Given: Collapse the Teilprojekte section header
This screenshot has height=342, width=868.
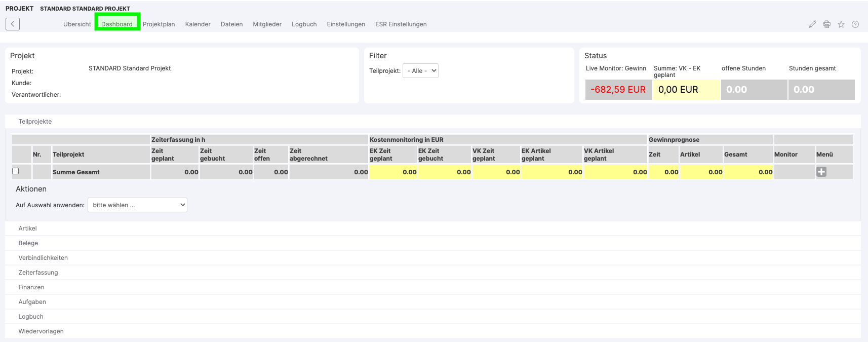Looking at the screenshot, I should click(35, 122).
